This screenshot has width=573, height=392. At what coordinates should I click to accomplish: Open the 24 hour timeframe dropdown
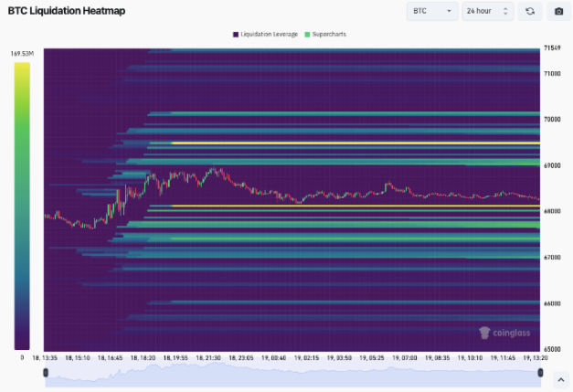pyautogui.click(x=486, y=12)
